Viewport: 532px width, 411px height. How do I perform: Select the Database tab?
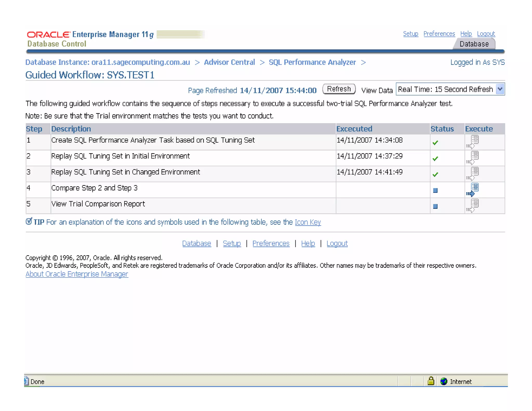pos(474,44)
